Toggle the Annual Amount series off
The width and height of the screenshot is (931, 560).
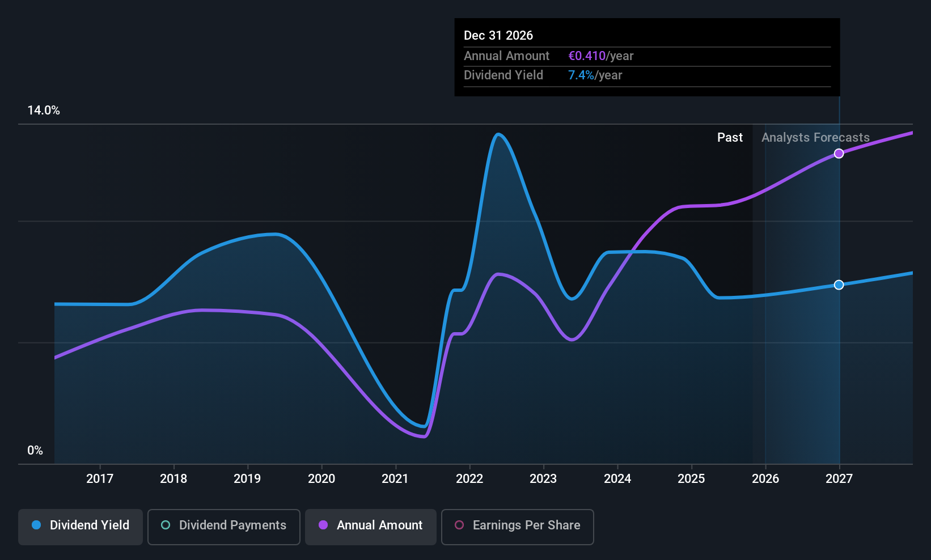click(370, 527)
